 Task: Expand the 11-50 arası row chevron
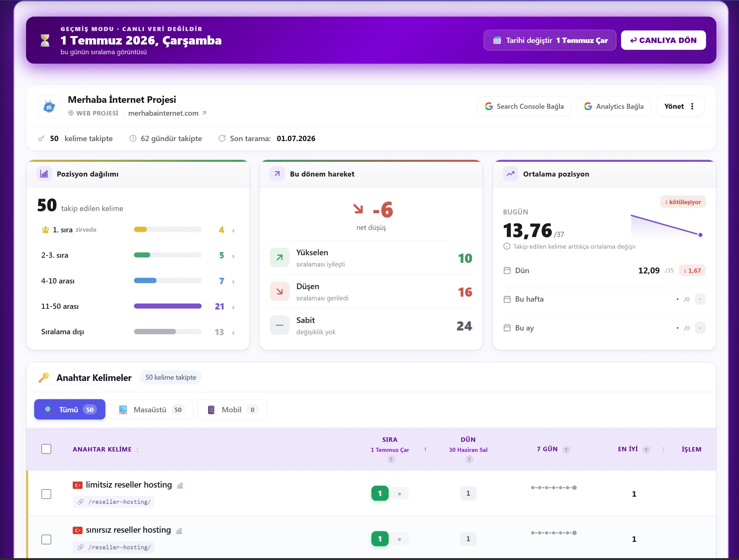pos(233,307)
